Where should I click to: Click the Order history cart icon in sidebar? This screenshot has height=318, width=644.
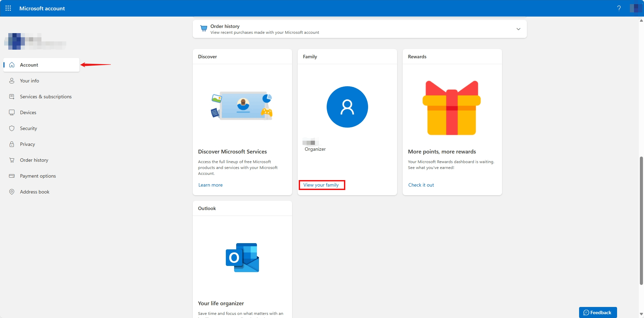click(12, 160)
